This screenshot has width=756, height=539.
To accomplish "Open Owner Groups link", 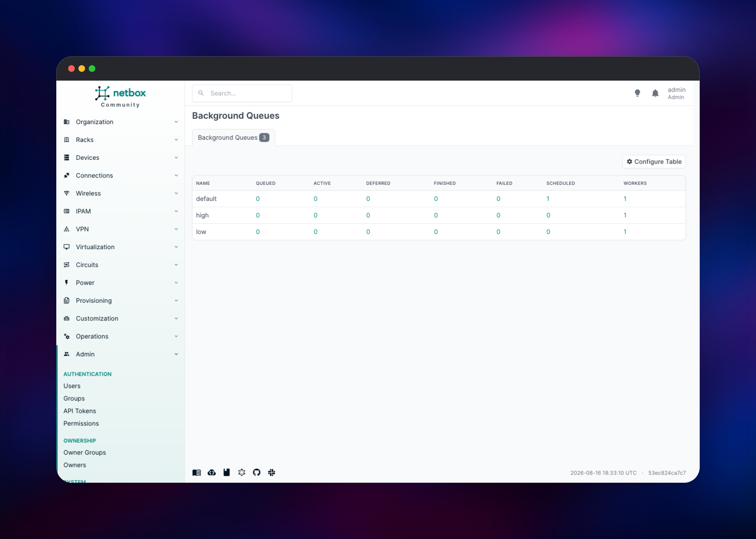I will point(85,452).
